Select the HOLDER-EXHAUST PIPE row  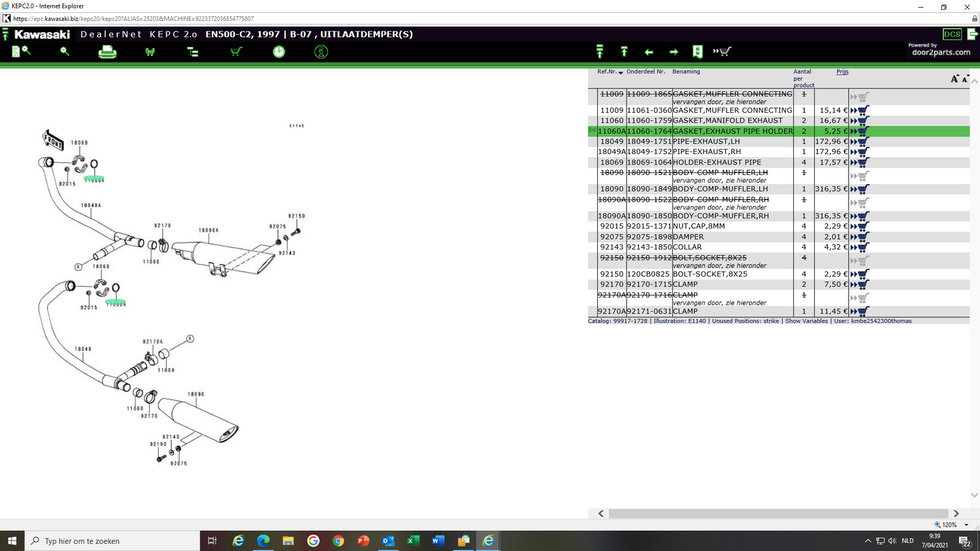pyautogui.click(x=716, y=163)
